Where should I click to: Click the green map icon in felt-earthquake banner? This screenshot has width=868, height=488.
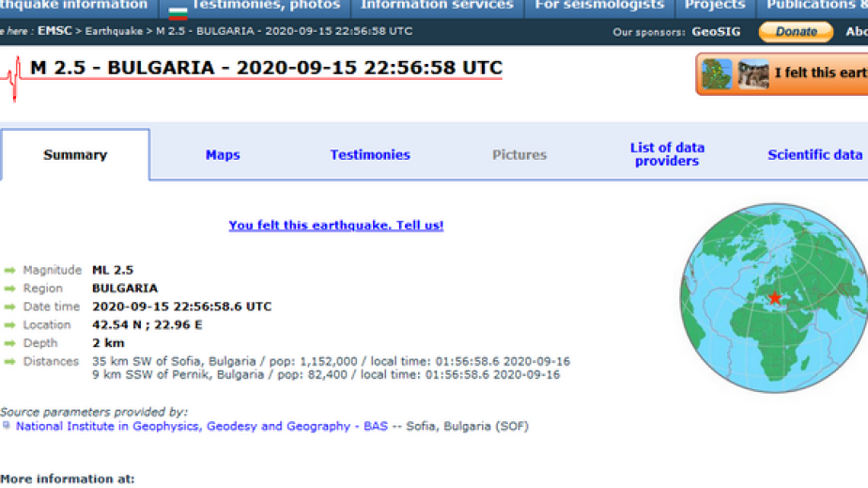pyautogui.click(x=717, y=73)
